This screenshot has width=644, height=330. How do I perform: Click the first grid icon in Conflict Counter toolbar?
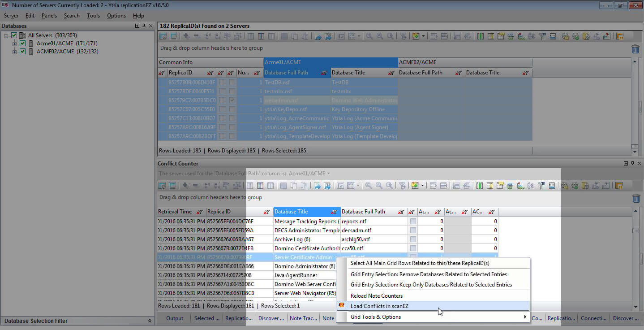click(x=162, y=185)
